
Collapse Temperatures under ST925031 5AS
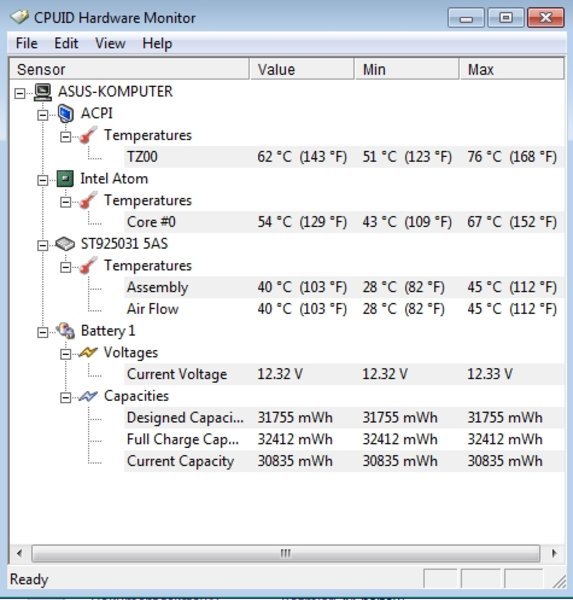(x=66, y=267)
